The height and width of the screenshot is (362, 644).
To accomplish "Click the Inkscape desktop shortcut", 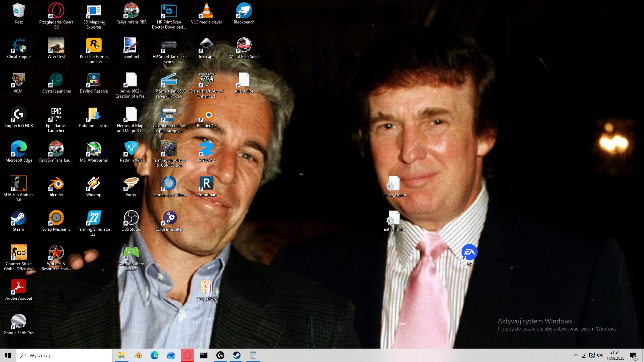I will [207, 48].
